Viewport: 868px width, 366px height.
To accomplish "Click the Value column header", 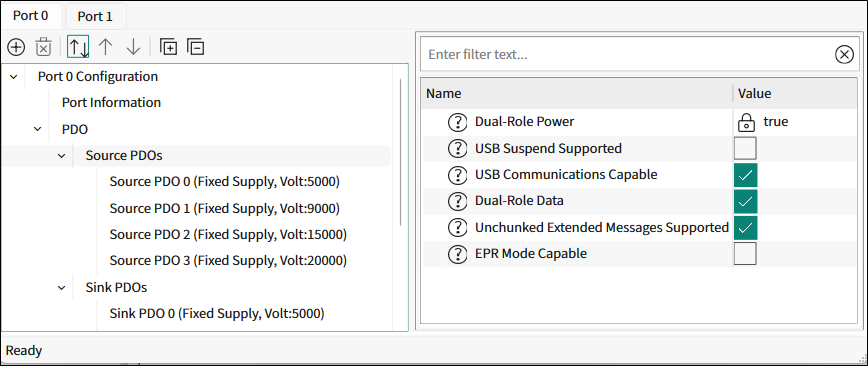I will [795, 94].
